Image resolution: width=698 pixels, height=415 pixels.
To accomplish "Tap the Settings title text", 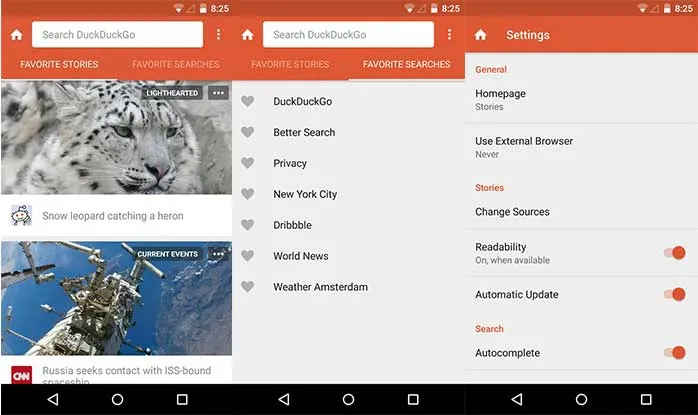I will pos(528,35).
